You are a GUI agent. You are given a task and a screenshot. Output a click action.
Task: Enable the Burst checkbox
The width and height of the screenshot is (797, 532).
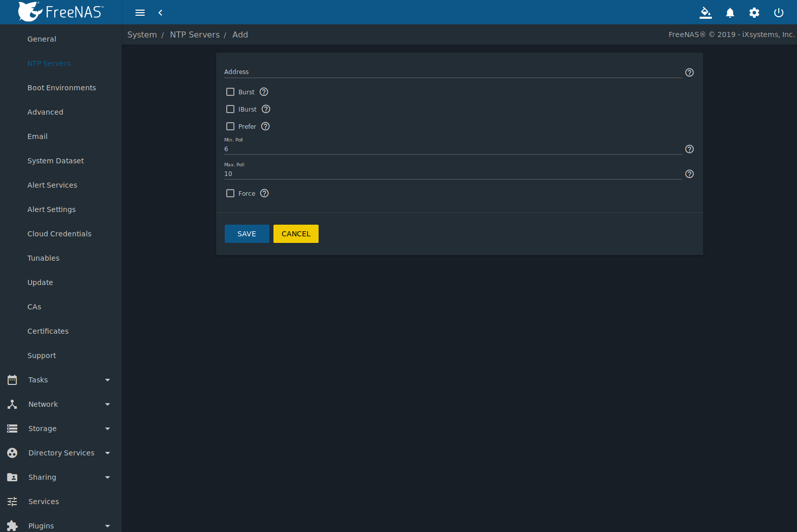230,92
